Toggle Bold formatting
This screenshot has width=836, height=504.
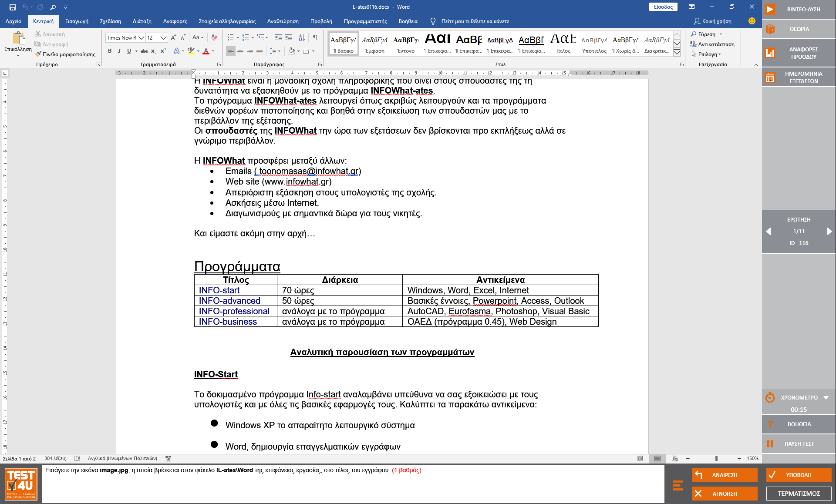click(110, 51)
